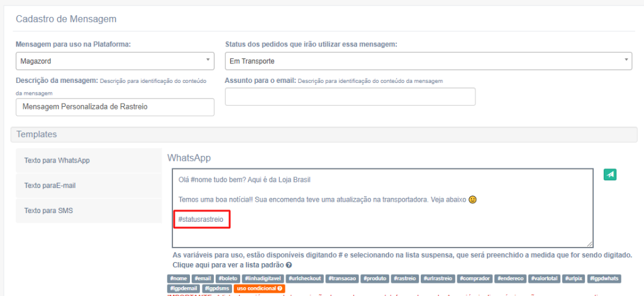Choose the #endereco variable tag

[x=511, y=279]
